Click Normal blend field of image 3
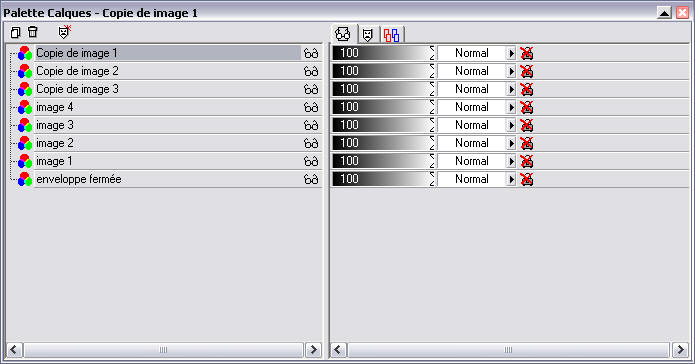695x364 pixels. pos(472,125)
